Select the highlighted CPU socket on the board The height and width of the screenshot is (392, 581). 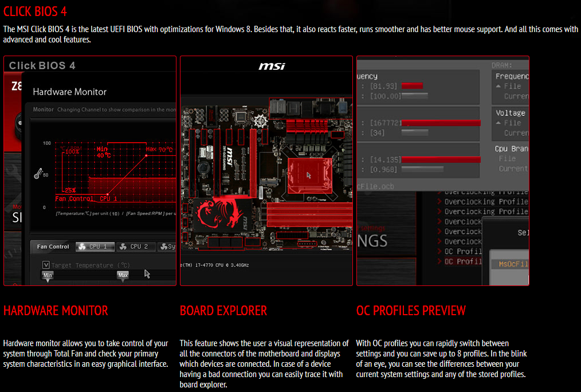[310, 175]
